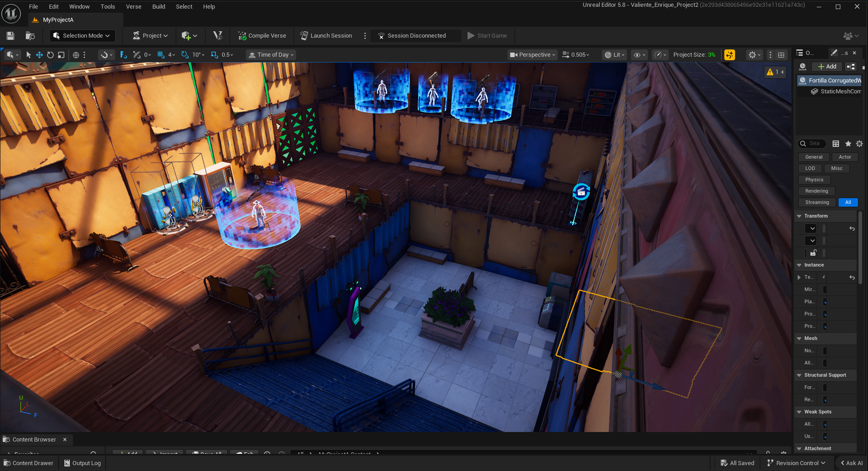This screenshot has width=868, height=471.
Task: Select the Rendering filter in Details
Action: point(817,191)
